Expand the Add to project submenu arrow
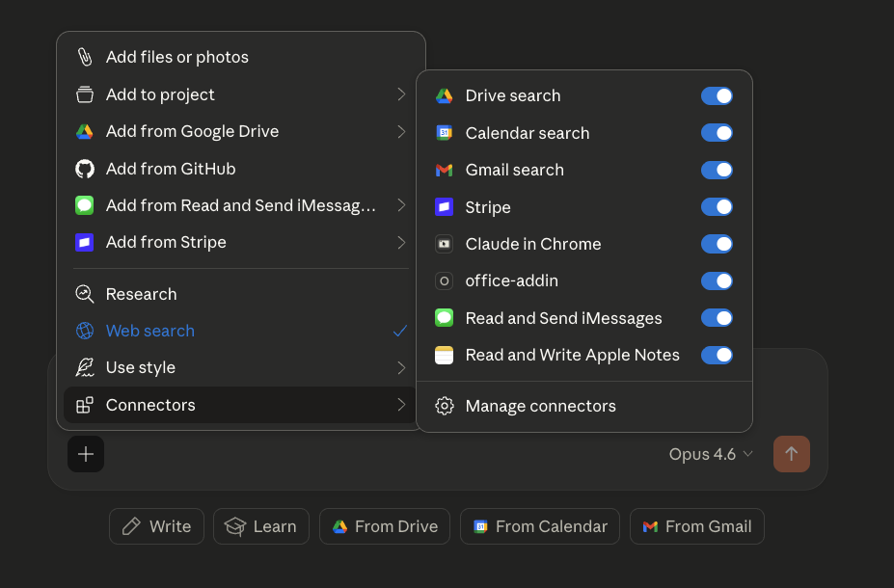This screenshot has height=588, width=894. pyautogui.click(x=401, y=94)
